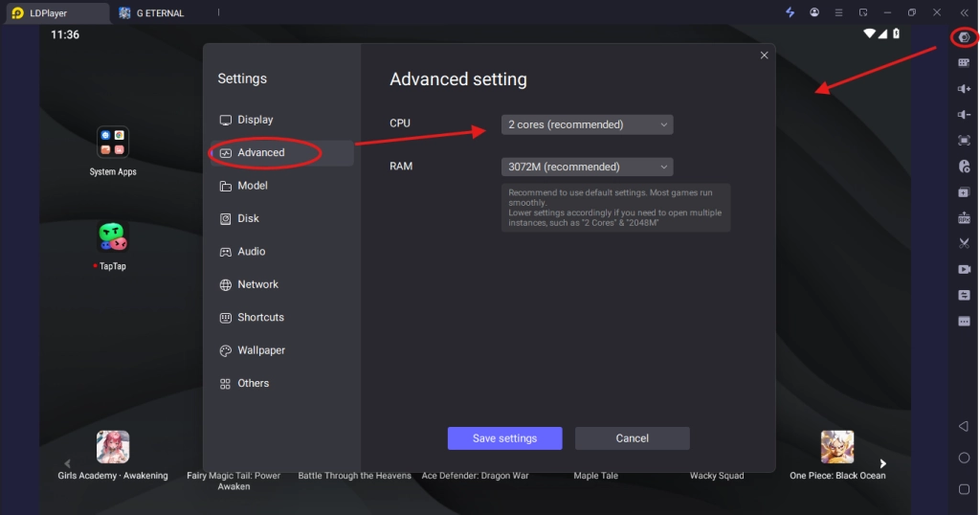Screen dimensions: 980x515
Task: Click Cancel button
Action: [x=633, y=438]
